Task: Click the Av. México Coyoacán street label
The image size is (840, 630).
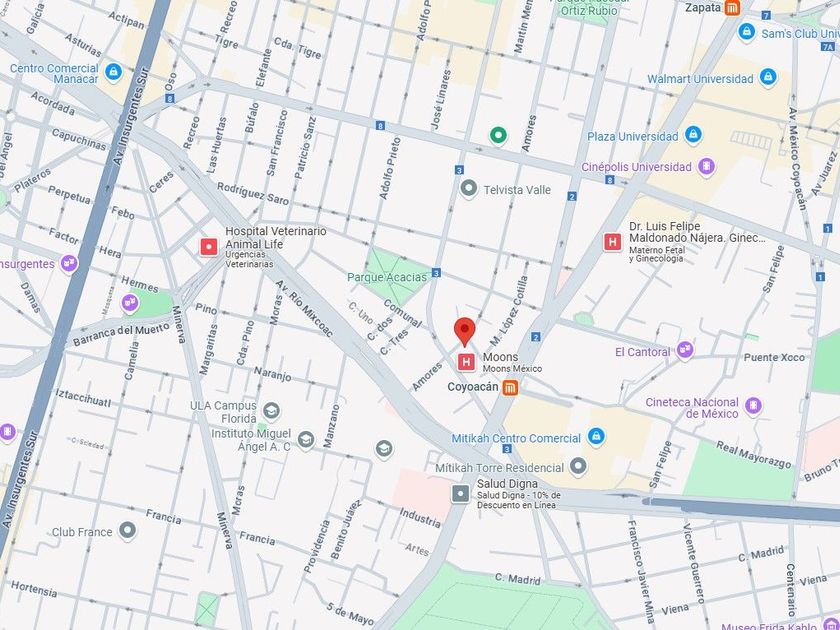Action: (x=797, y=161)
